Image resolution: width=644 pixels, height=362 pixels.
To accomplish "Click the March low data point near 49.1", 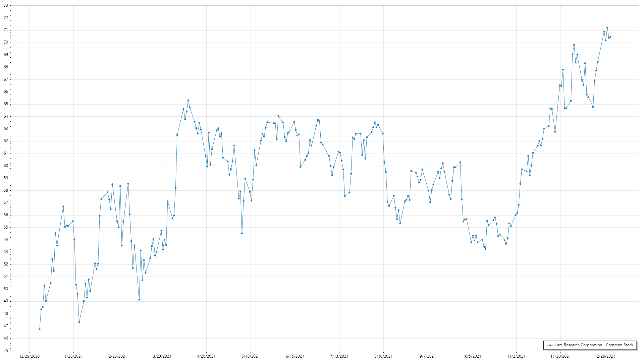I will (x=139, y=300).
